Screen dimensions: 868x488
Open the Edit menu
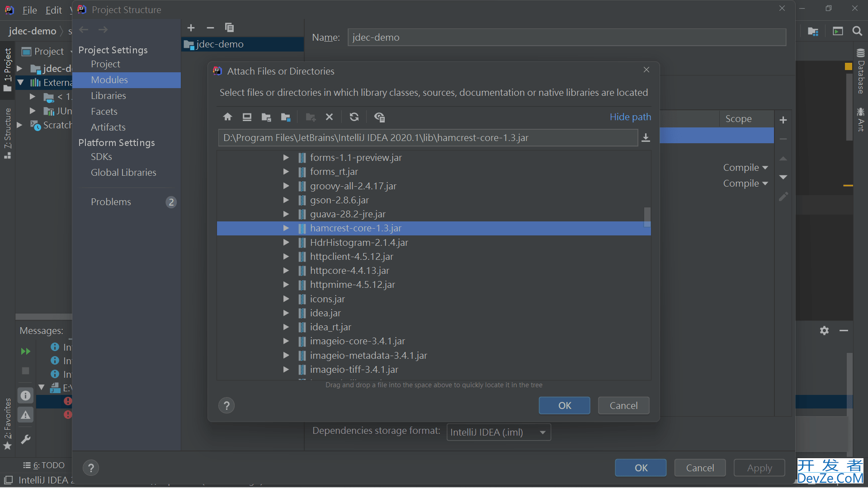tap(53, 10)
